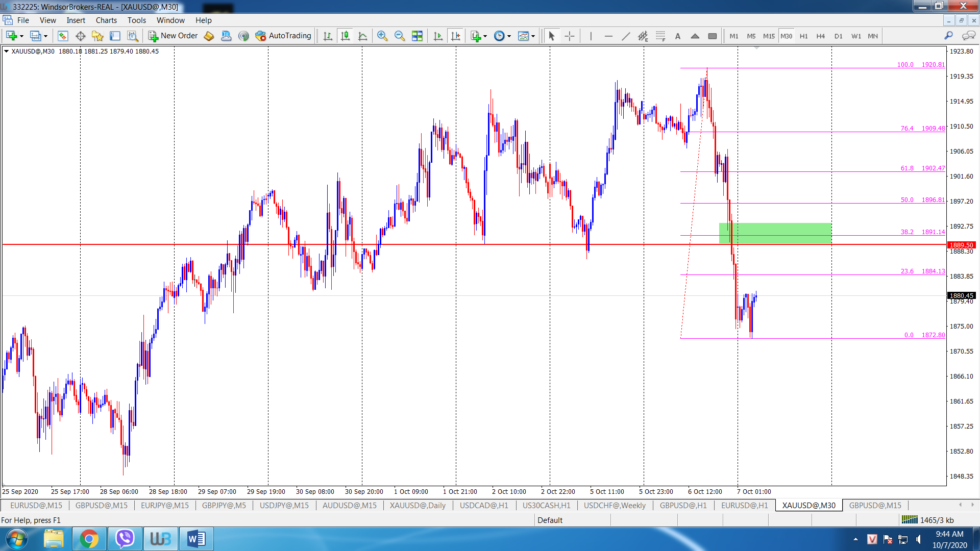Select the D1 timeframe button
The width and height of the screenshot is (980, 551).
(839, 36)
